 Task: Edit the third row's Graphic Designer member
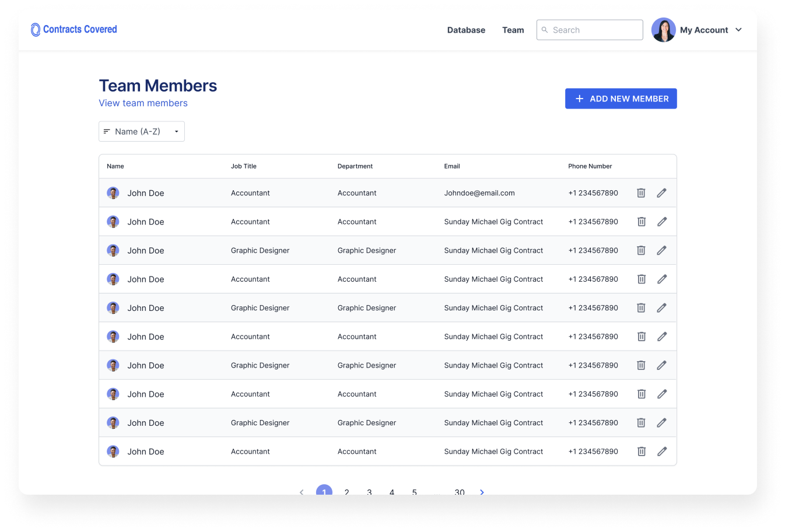(x=661, y=250)
